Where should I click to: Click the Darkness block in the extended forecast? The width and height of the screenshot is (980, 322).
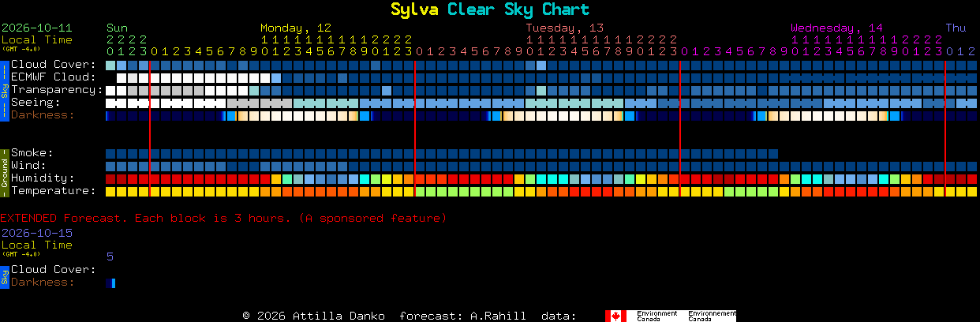(110, 283)
